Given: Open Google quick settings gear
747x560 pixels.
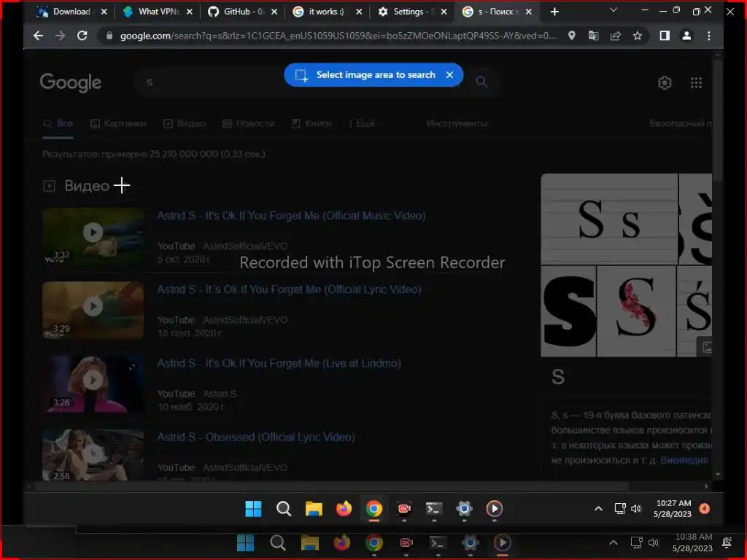Looking at the screenshot, I should coord(665,83).
